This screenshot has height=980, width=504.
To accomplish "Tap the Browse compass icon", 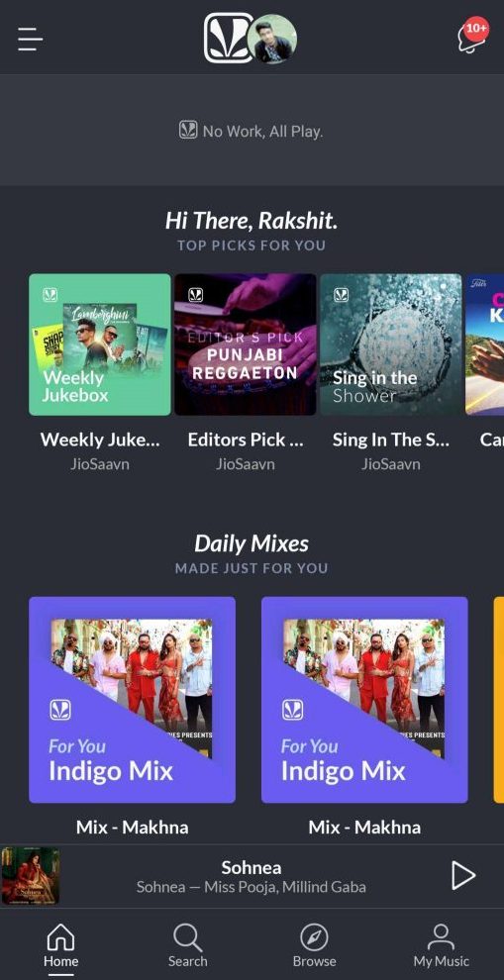I will pos(314,937).
